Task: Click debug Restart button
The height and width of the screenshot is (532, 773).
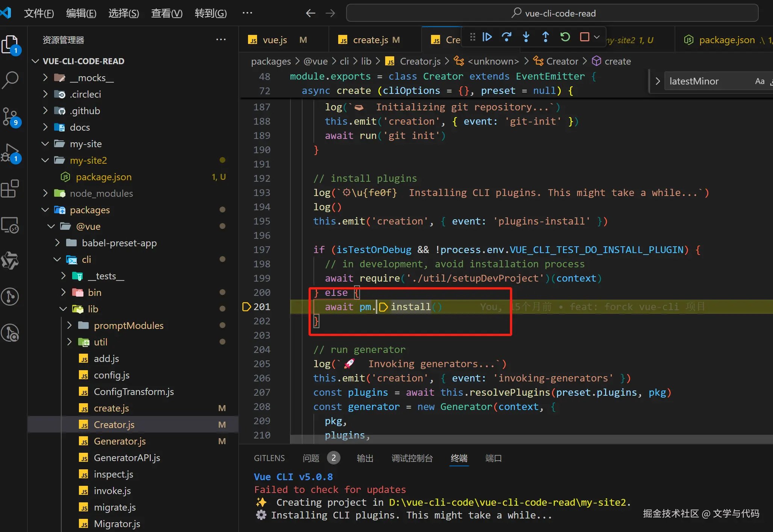Action: [565, 37]
